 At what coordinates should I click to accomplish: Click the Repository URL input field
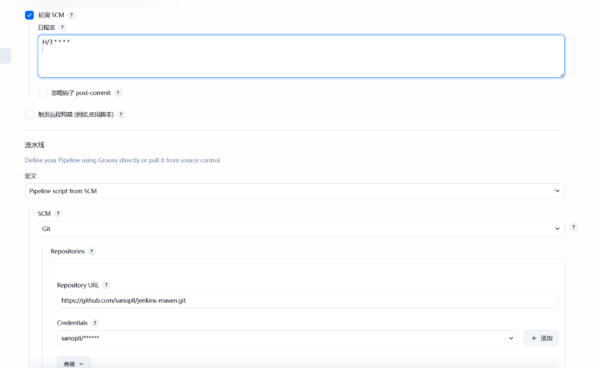[308, 300]
